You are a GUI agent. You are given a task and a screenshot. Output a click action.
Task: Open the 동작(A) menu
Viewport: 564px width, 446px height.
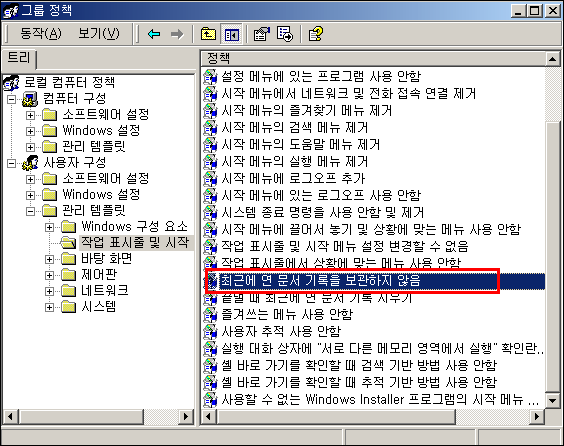(x=41, y=34)
